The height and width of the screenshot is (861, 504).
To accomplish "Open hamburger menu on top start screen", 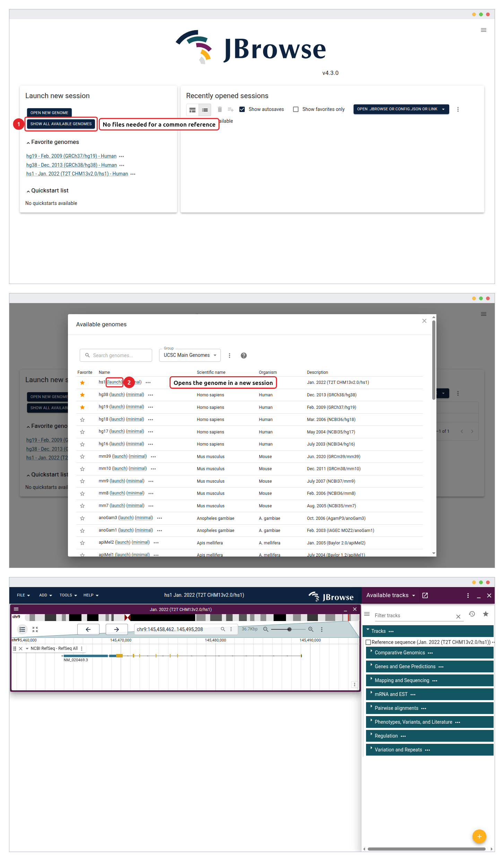I will coord(483,30).
